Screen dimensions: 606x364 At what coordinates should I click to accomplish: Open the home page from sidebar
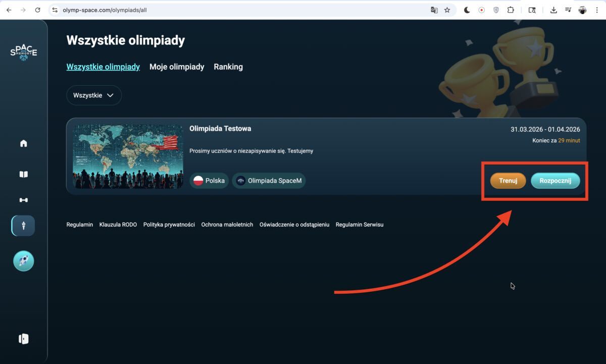click(x=23, y=144)
